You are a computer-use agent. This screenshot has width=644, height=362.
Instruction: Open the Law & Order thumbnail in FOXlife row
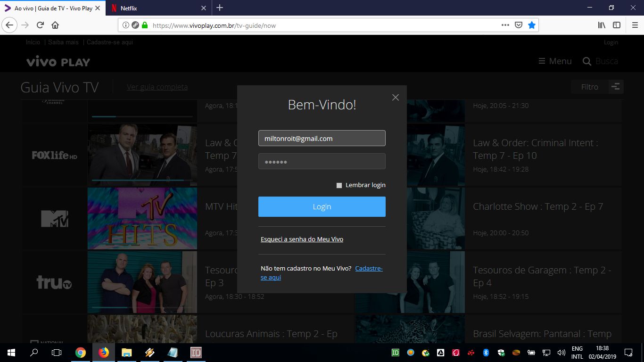coord(142,155)
